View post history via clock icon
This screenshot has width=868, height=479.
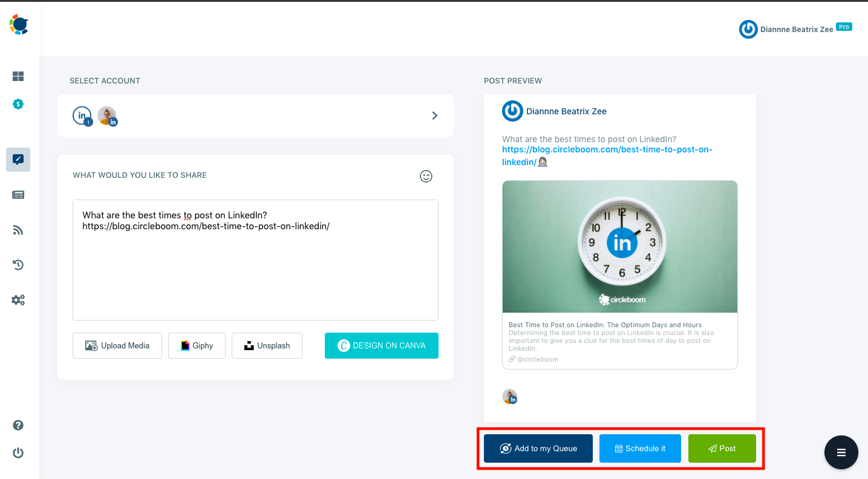click(x=18, y=264)
